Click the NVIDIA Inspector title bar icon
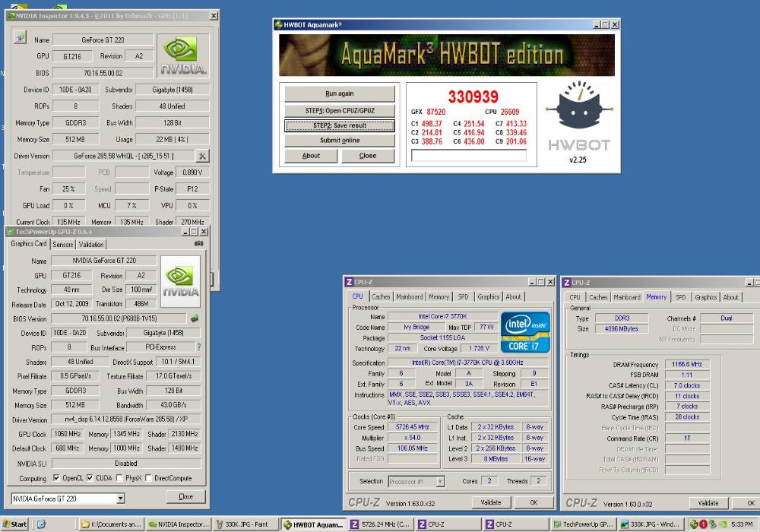The image size is (760, 532). (x=11, y=16)
